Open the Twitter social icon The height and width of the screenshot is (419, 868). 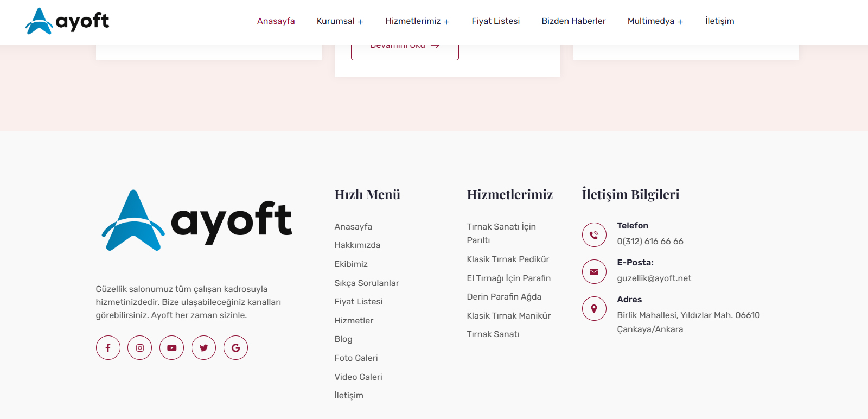click(204, 348)
